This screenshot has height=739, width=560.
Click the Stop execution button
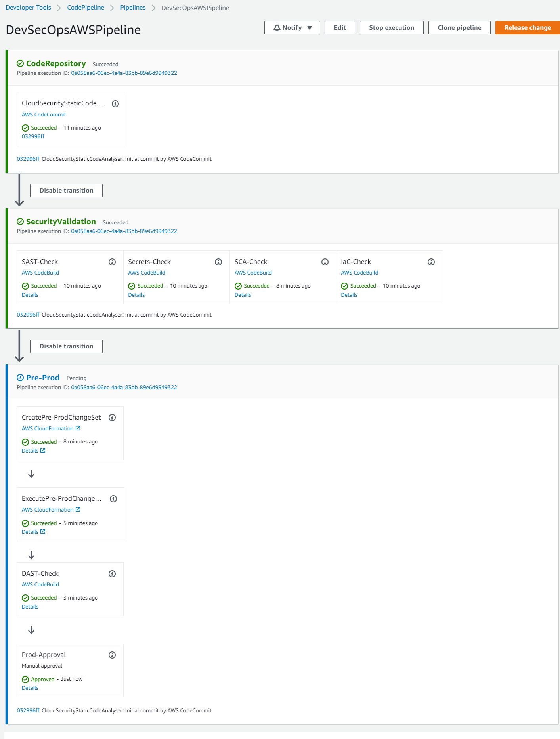pos(391,28)
